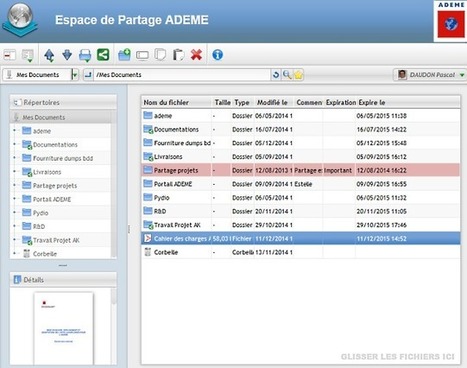Click the rename icon in toolbar
The image size is (467, 368).
[x=142, y=55]
